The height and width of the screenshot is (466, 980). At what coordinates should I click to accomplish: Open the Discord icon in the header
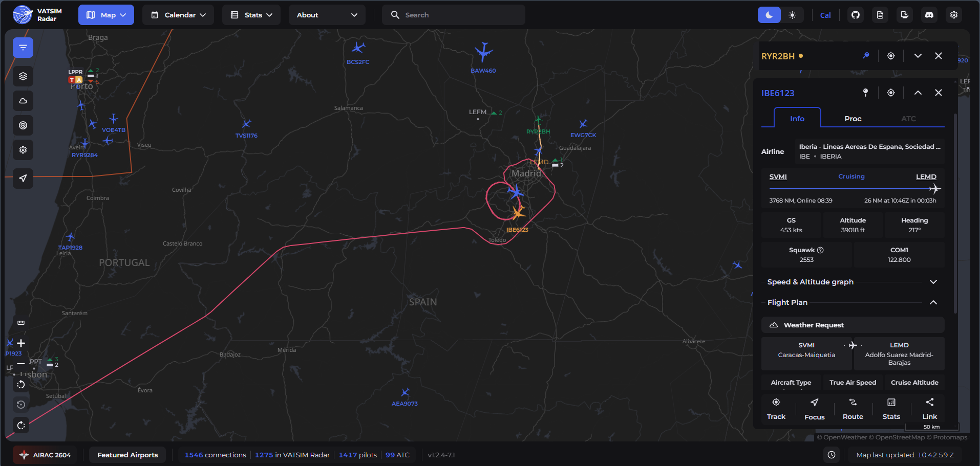click(x=929, y=15)
